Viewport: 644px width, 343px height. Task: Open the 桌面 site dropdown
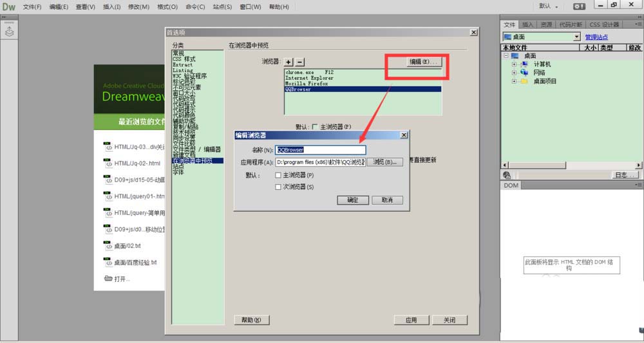point(577,37)
